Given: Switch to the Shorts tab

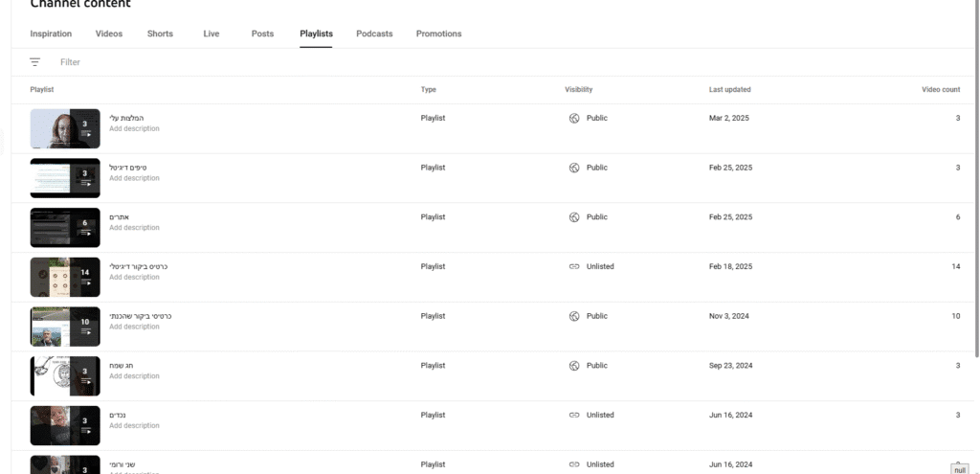Looking at the screenshot, I should [x=160, y=34].
